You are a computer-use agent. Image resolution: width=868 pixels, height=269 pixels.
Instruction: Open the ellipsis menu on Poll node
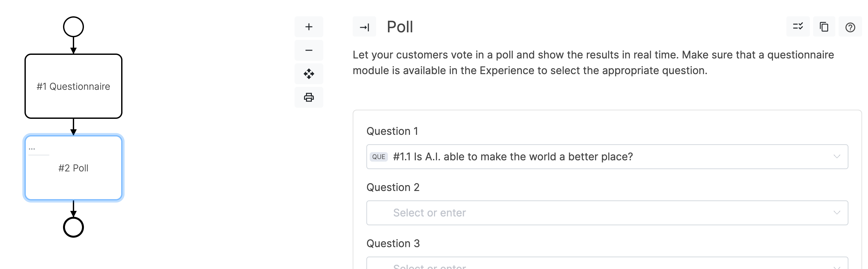click(32, 148)
